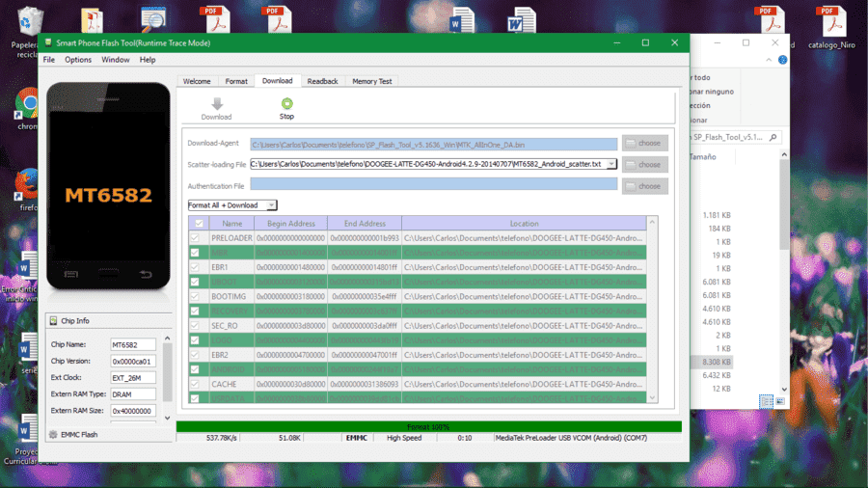Screen dimensions: 868x488
Task: Click the help icon in Explorer window
Action: click(783, 60)
